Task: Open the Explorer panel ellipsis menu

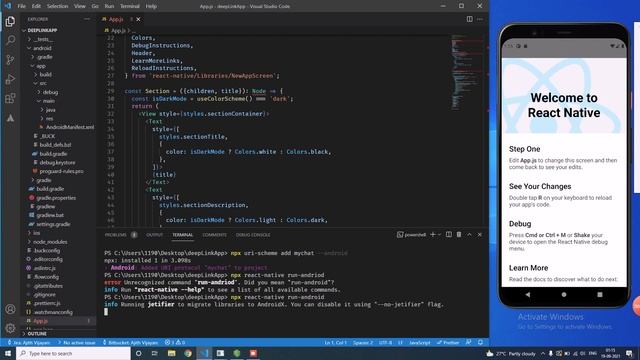Action: (87, 19)
